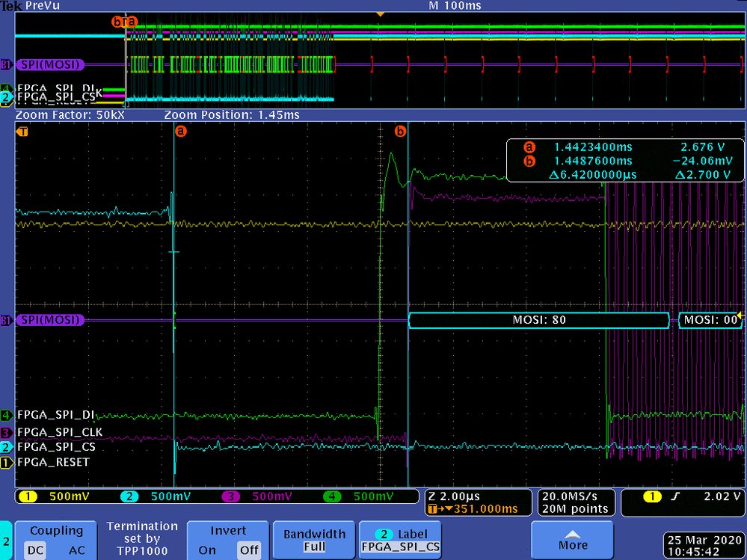This screenshot has height=560, width=747.
Task: Click Zoom Factor: 50kX text
Action: [x=70, y=114]
